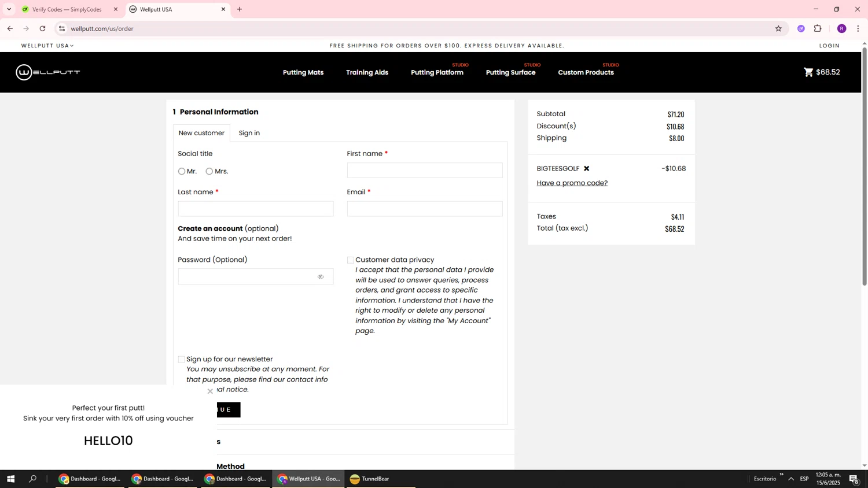Check Customer data privacy checkbox
This screenshot has width=868, height=488.
[350, 260]
